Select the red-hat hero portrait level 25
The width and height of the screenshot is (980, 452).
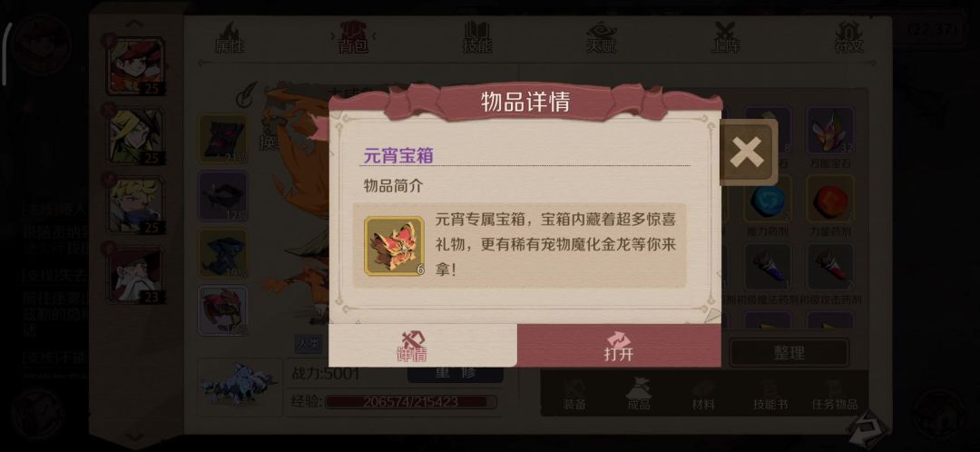tap(135, 65)
